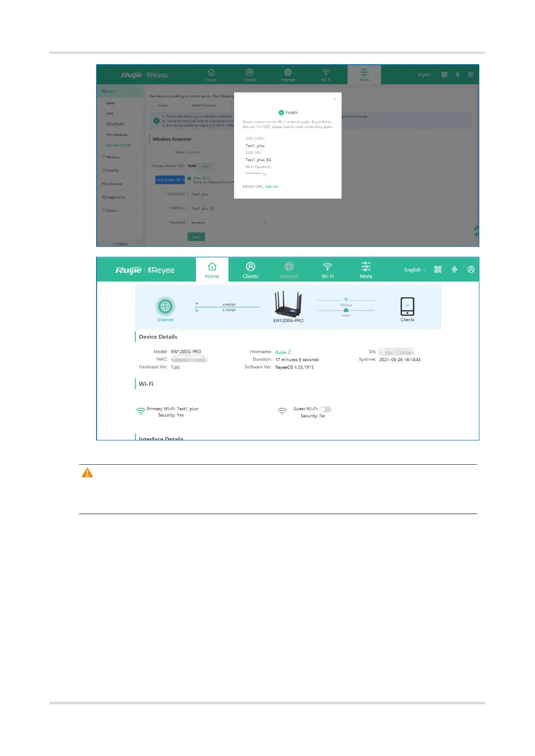Select the New Wi-Fi radio option

pyautogui.click(x=189, y=178)
